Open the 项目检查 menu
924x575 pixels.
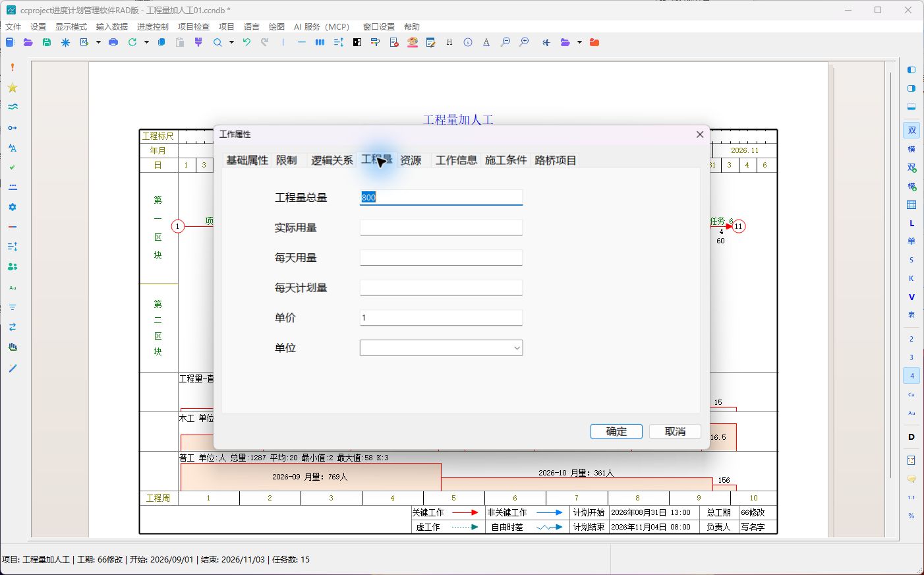click(194, 26)
